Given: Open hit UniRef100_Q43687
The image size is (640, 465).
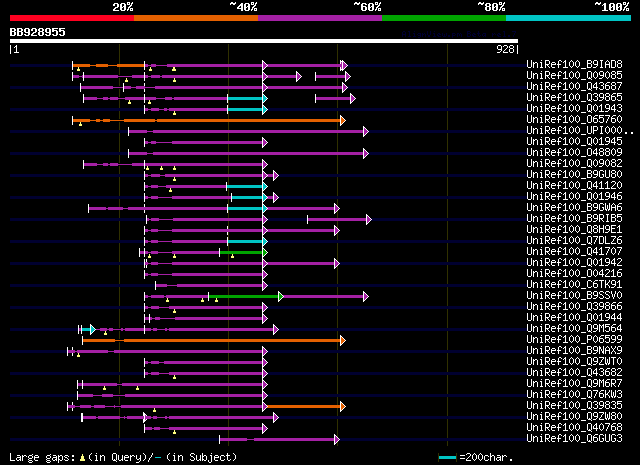Looking at the screenshot, I should tap(574, 87).
